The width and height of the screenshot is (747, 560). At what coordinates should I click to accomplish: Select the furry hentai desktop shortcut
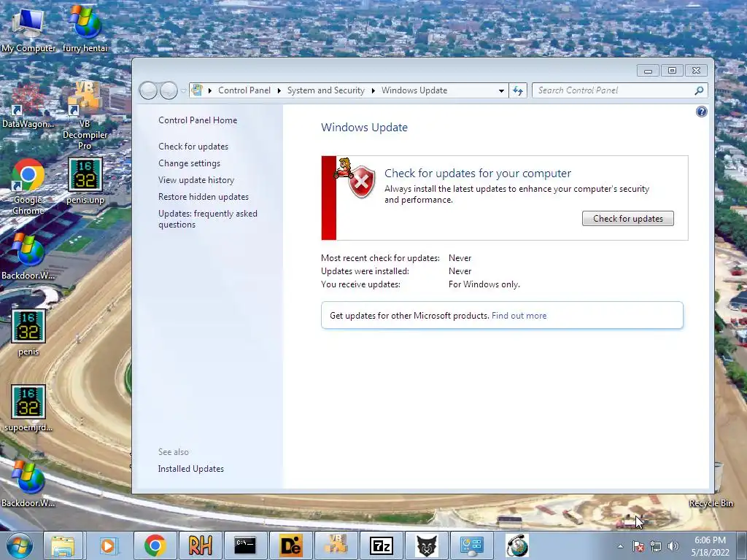click(85, 28)
